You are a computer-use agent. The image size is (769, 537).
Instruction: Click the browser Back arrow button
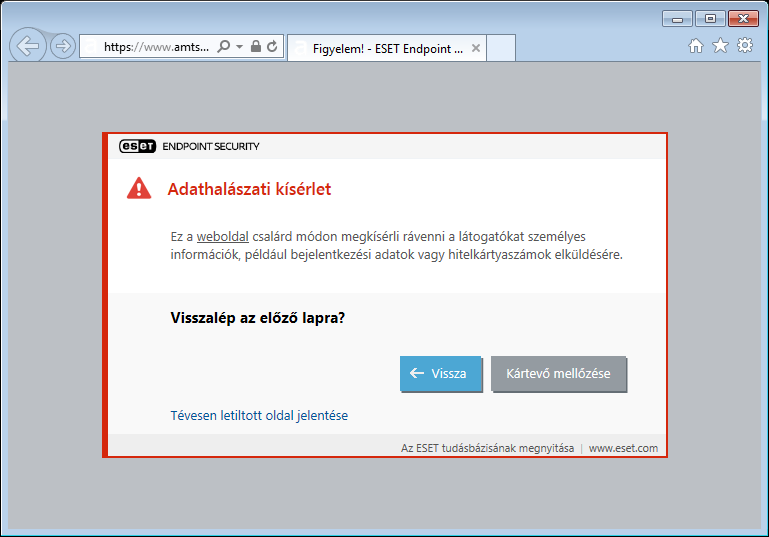tap(28, 46)
